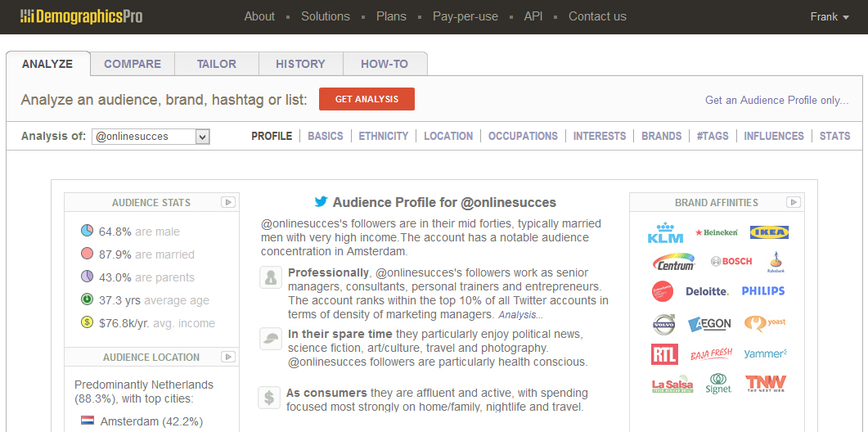The image size is (868, 432).
Task: Click the parents percentage purple pie icon
Action: point(87,277)
